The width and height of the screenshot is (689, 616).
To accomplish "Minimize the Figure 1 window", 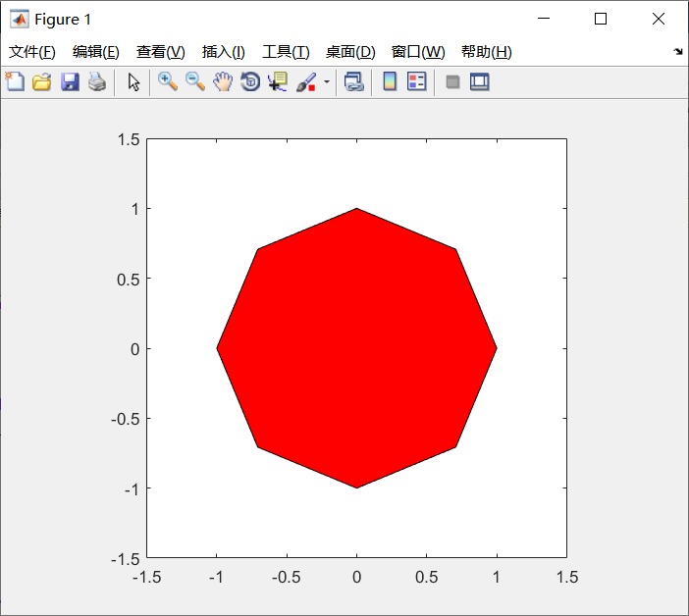I will [x=544, y=19].
